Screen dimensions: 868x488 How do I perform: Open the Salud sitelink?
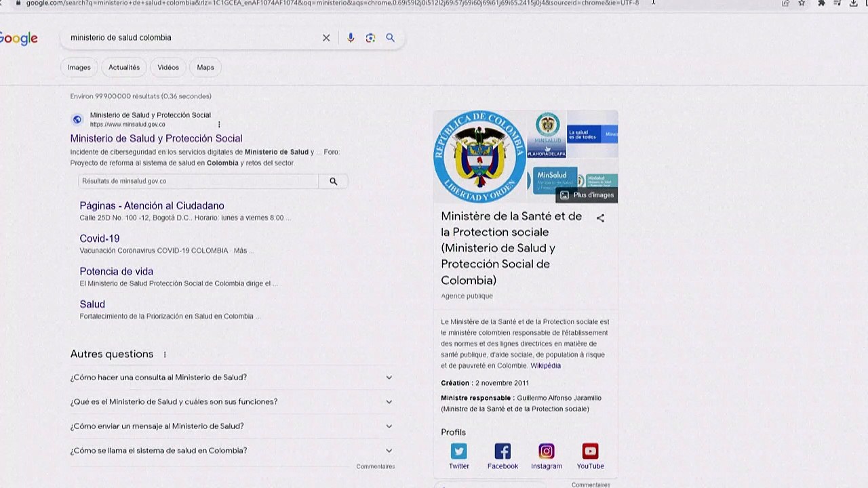92,304
